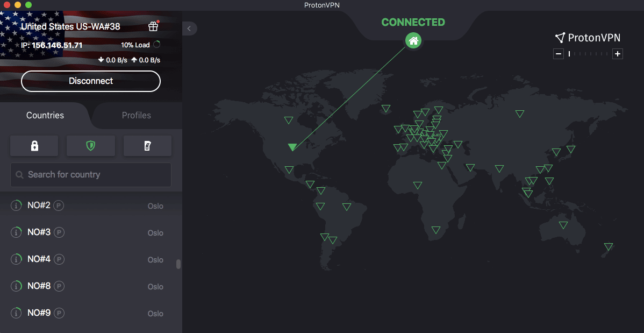Screen dimensions: 644x333
Task: Click the ProtonVPN logo in the map corner
Action: click(588, 38)
